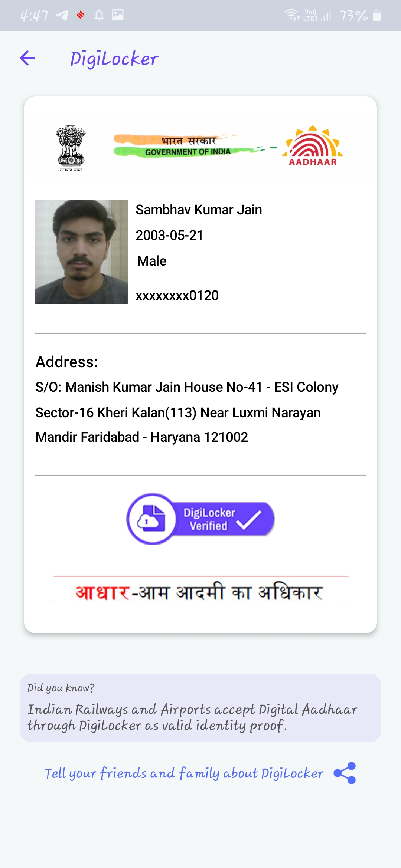
Task: Tap the Hindi Aadhaar slogan banner
Action: (200, 591)
